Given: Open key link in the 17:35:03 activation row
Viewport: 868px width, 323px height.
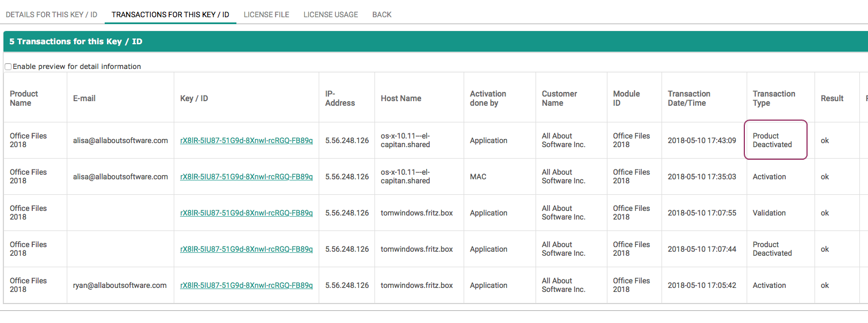Looking at the screenshot, I should pyautogui.click(x=246, y=176).
